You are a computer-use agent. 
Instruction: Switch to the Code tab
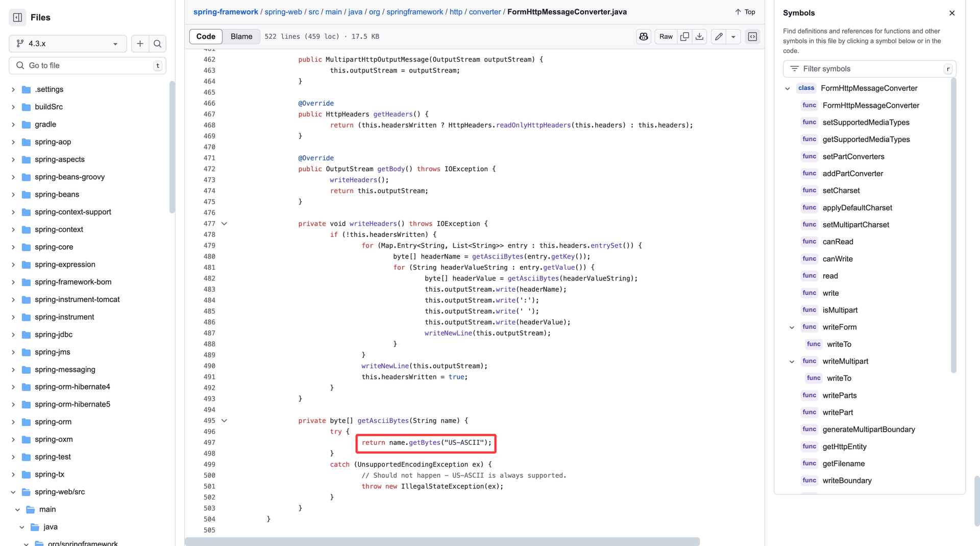[206, 36]
